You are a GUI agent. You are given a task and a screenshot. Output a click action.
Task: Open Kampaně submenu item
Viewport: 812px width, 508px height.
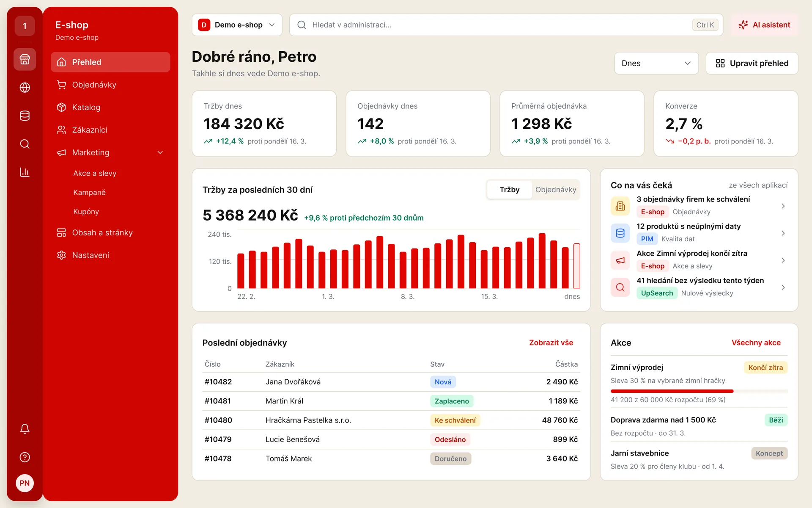[89, 193]
